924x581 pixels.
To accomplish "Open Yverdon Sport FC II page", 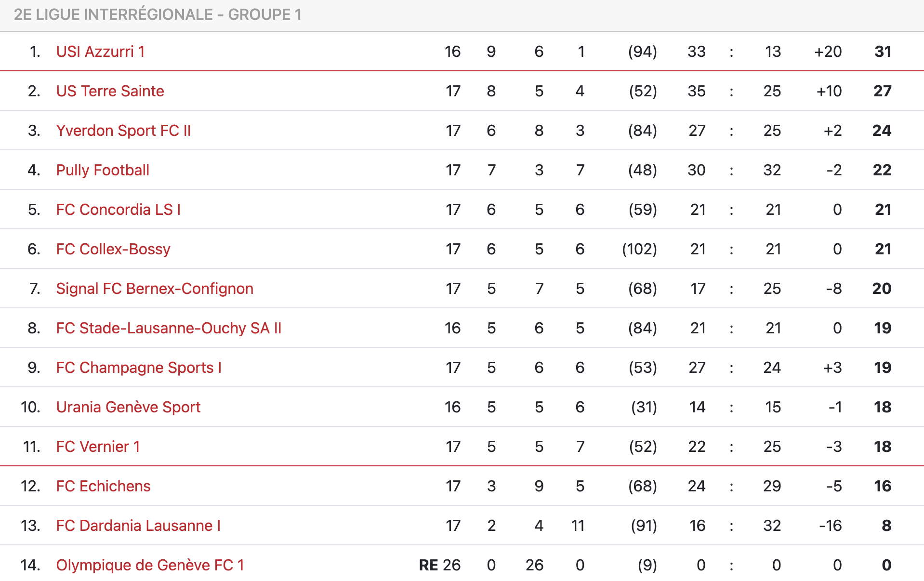I will [123, 131].
